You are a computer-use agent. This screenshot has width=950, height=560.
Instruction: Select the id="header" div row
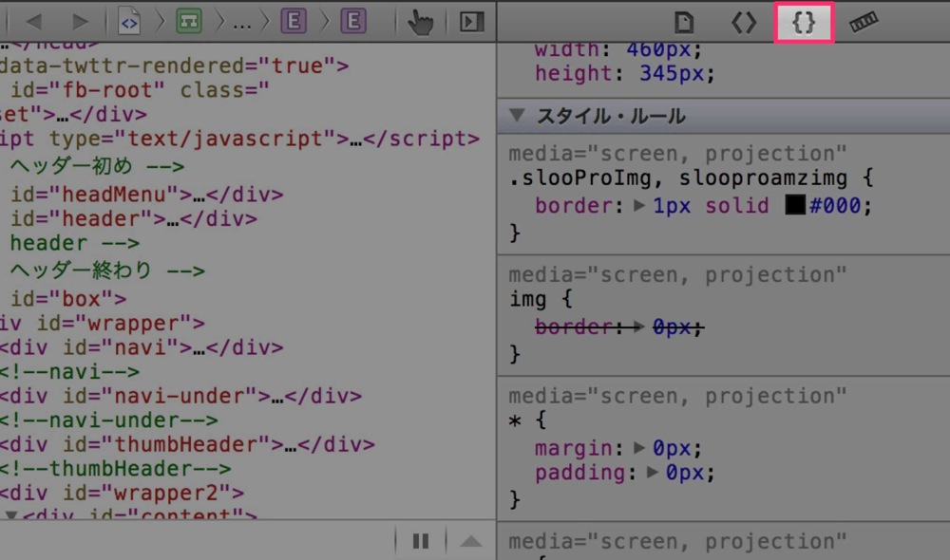point(134,218)
